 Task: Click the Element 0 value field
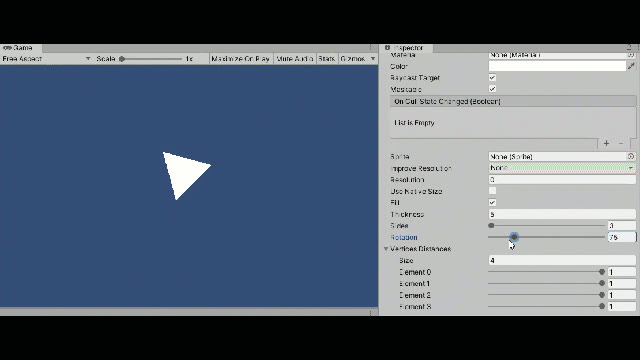(622, 272)
